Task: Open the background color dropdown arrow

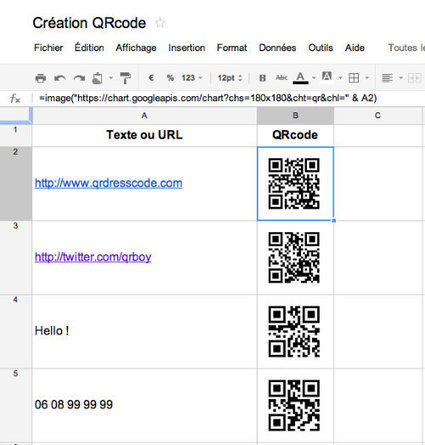Action: [340, 78]
